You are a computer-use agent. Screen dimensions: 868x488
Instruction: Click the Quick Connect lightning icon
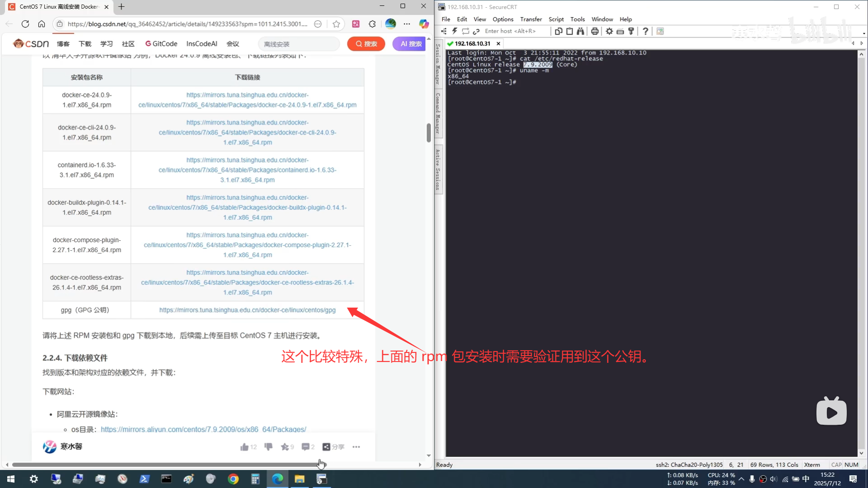(x=454, y=31)
